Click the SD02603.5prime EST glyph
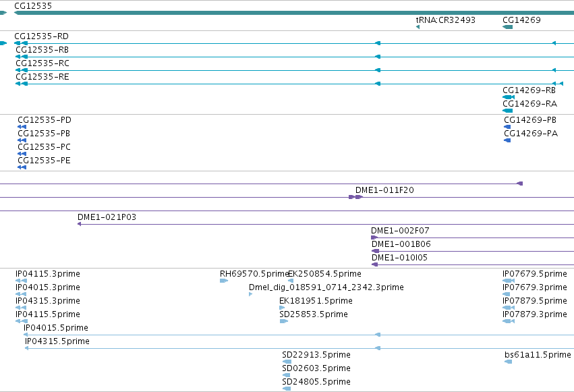The width and height of the screenshot is (574, 392). 286,376
